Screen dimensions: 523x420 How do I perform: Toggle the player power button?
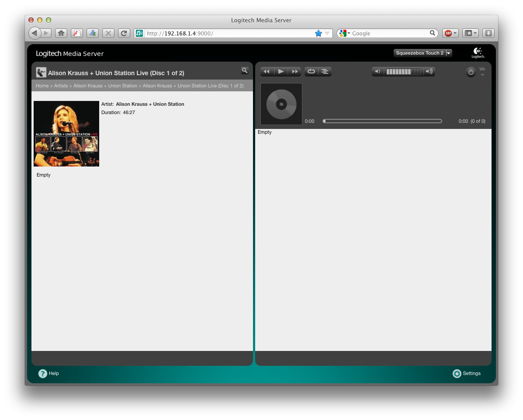471,72
